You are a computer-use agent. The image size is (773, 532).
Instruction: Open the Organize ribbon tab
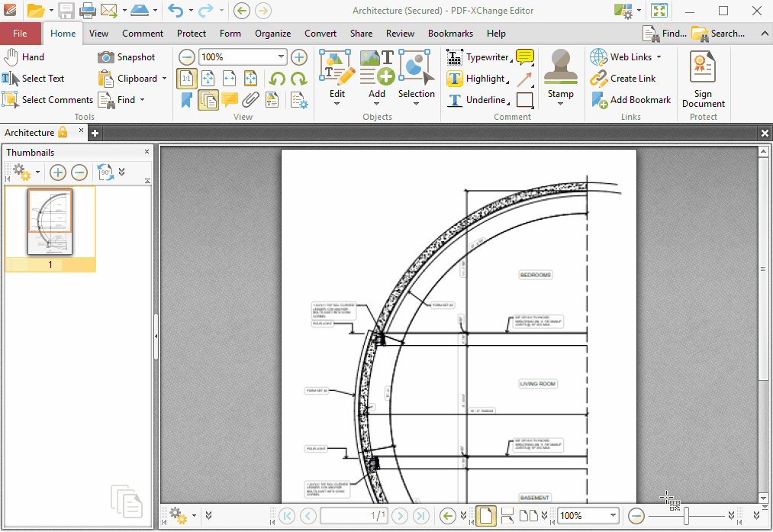[272, 34]
